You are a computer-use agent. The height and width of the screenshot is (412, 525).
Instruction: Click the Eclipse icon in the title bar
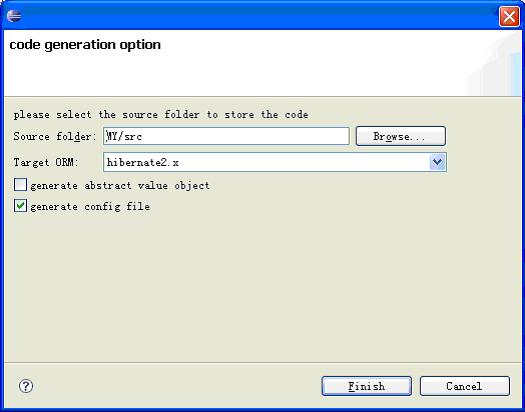[14, 16]
